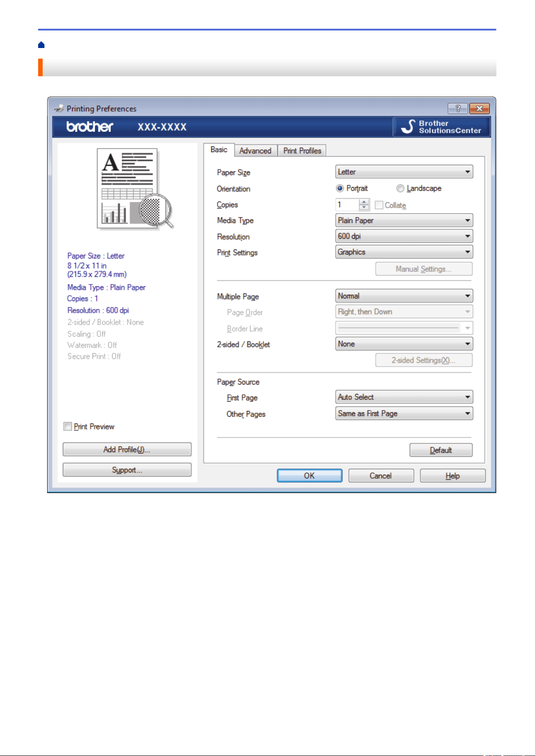Expand the Paper Size dropdown
The height and width of the screenshot is (756, 535).
click(x=404, y=172)
